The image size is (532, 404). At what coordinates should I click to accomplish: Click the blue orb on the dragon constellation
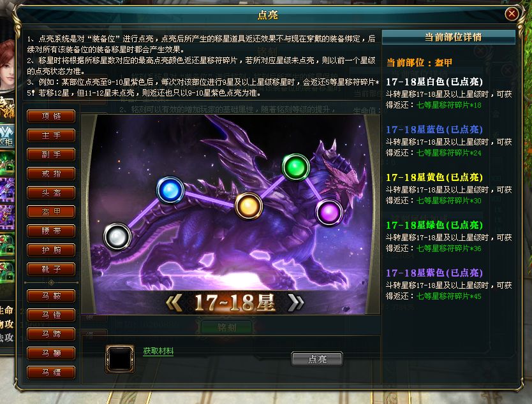[x=170, y=190]
